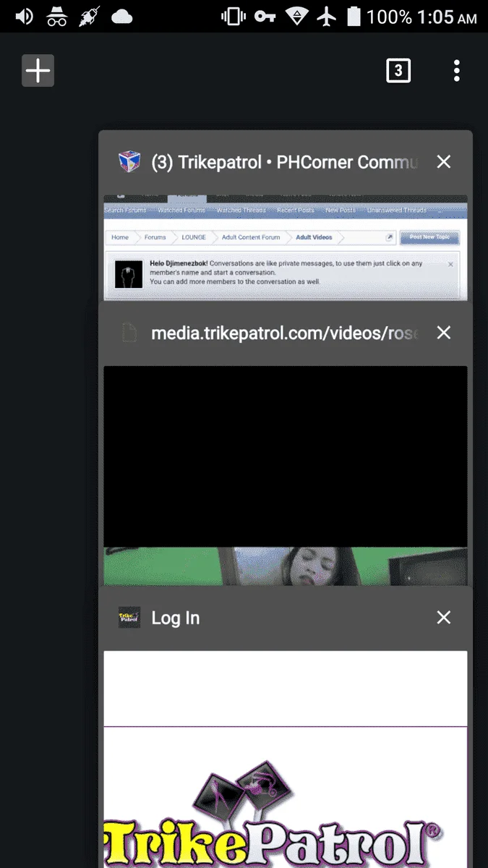Select the media.trikepatrol.com/videos tab title
The height and width of the screenshot is (868, 488).
click(x=285, y=333)
